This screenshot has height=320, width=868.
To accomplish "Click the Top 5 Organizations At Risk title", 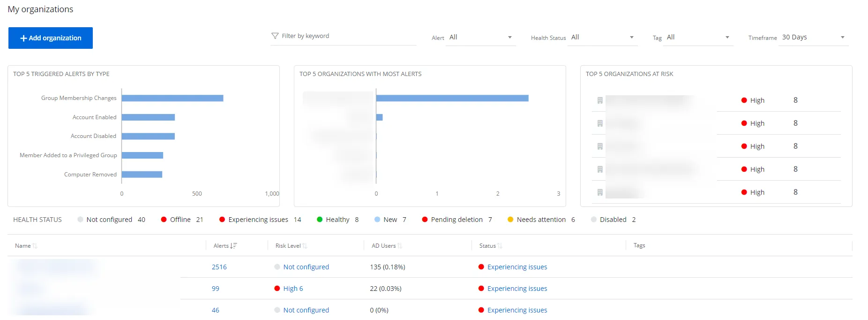I will (x=629, y=74).
